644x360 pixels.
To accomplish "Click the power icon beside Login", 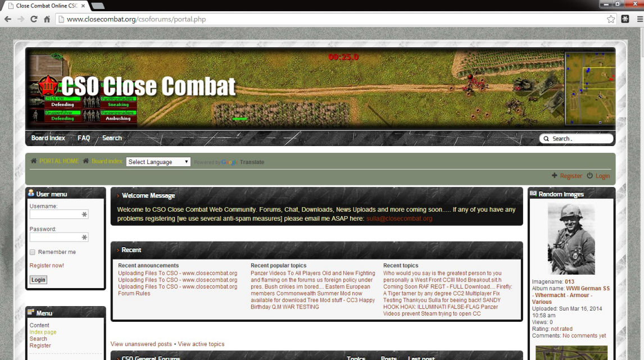I will pyautogui.click(x=590, y=175).
